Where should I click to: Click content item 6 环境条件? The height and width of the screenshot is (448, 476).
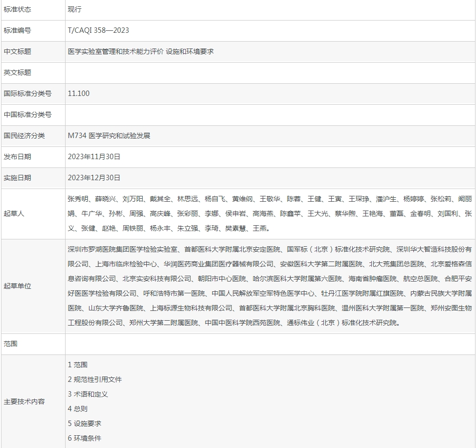pos(85,438)
